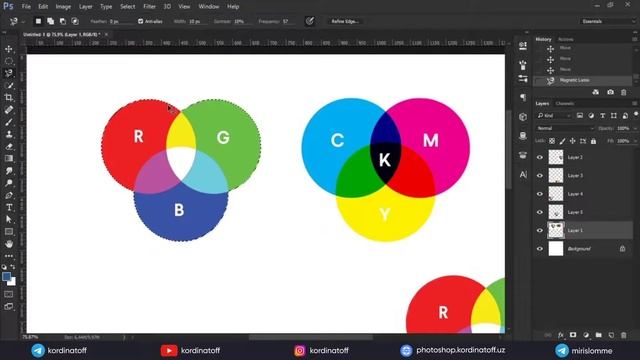The width and height of the screenshot is (640, 360).
Task: Open the Essentials workspace dropdown
Action: click(607, 21)
